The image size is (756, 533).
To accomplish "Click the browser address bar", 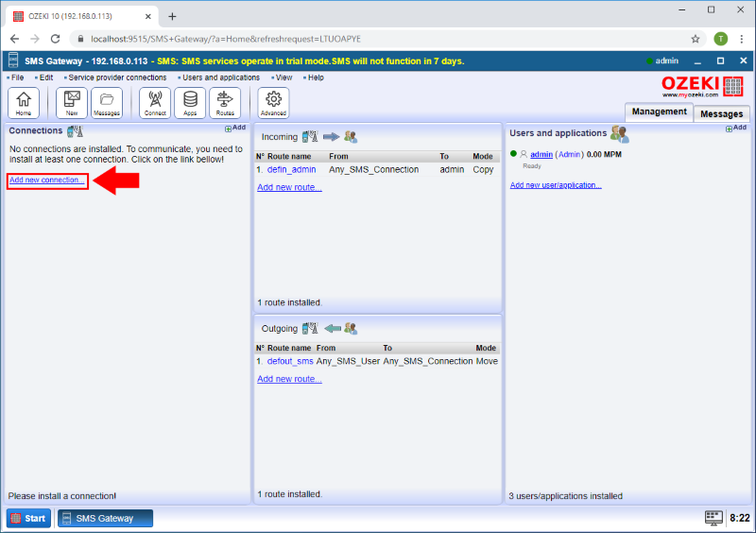I will [x=386, y=39].
